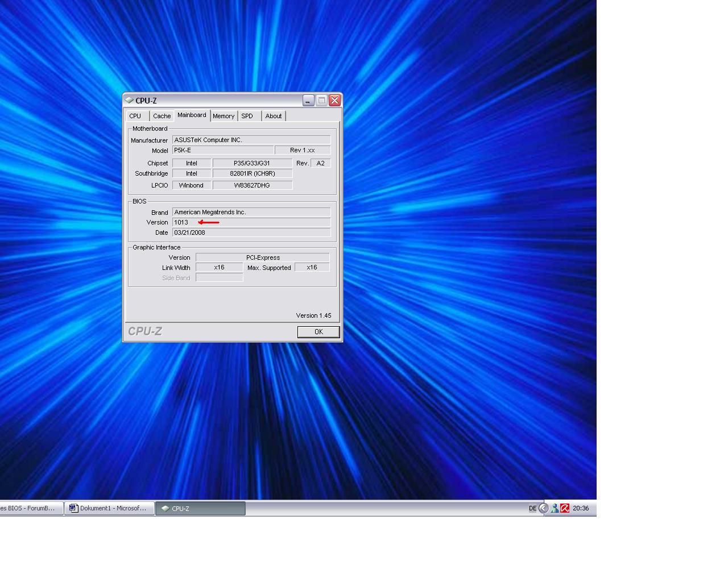Open the Memory tab

pyautogui.click(x=224, y=116)
